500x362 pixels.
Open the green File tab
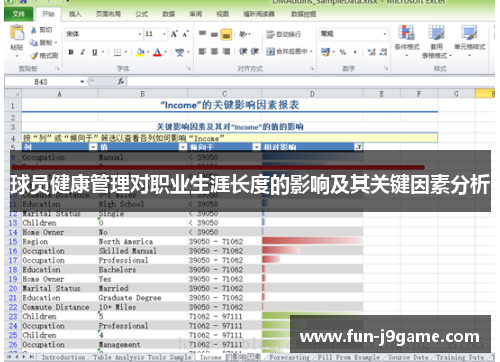click(x=18, y=14)
